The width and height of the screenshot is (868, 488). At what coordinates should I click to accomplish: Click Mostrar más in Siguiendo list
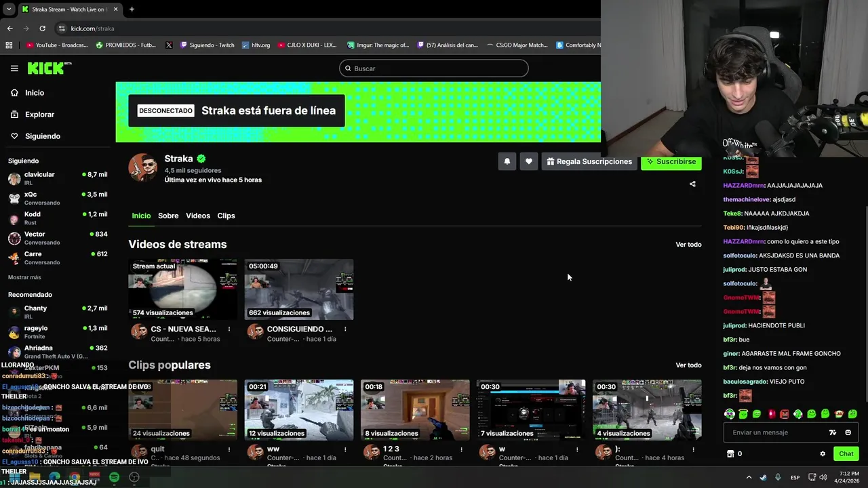click(x=24, y=277)
